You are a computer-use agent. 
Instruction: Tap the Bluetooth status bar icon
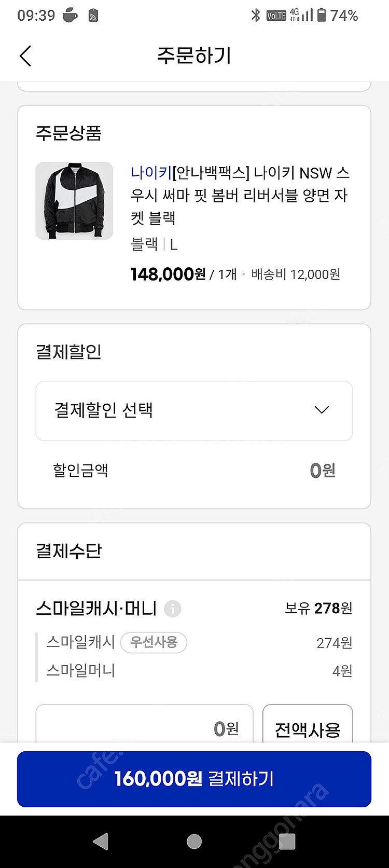click(x=255, y=16)
